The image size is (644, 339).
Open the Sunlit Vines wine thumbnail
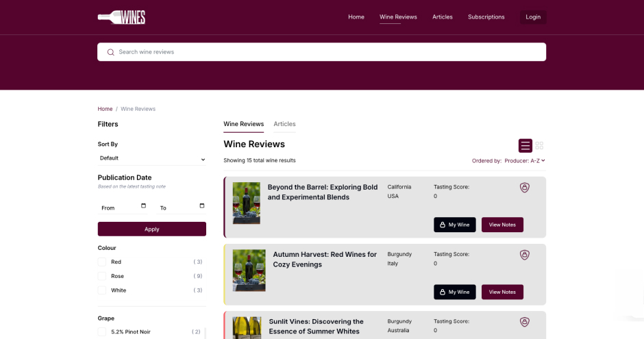(x=247, y=327)
